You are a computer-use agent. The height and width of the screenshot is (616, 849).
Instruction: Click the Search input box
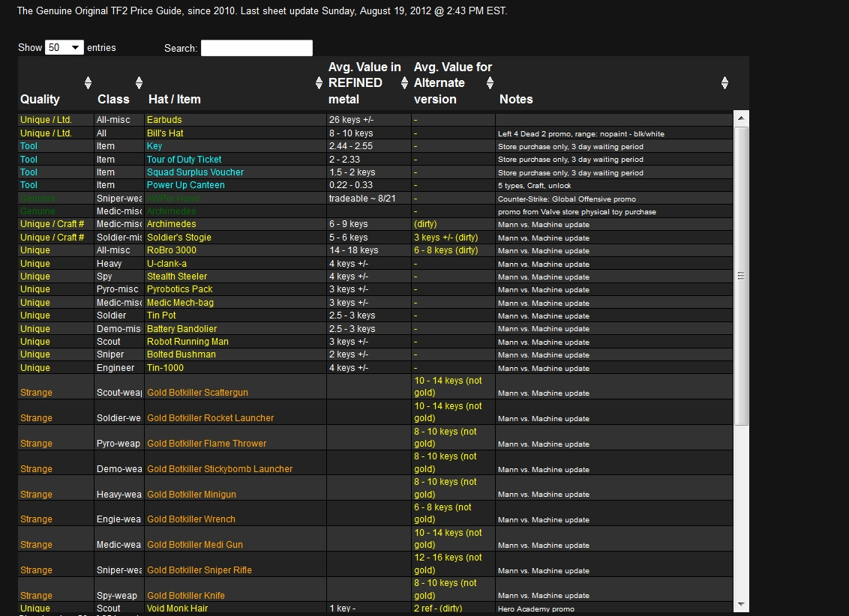(x=256, y=48)
